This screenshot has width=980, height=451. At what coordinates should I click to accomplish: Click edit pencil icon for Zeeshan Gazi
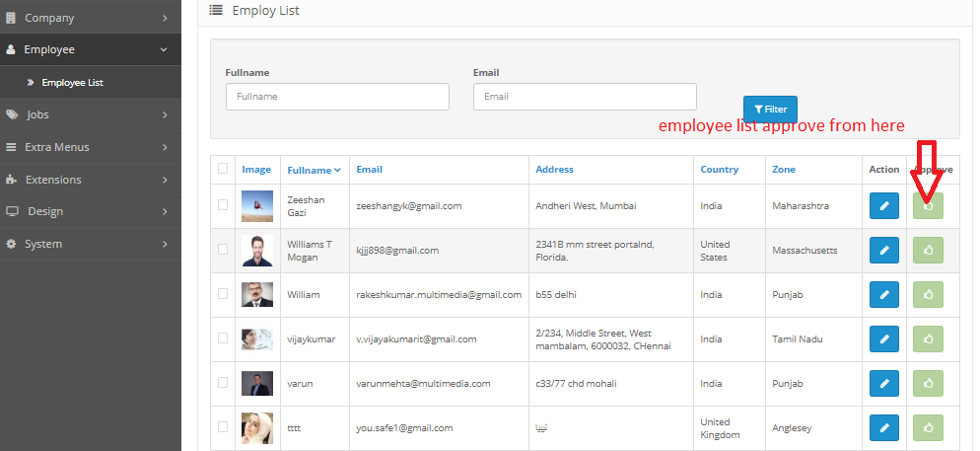(x=883, y=205)
